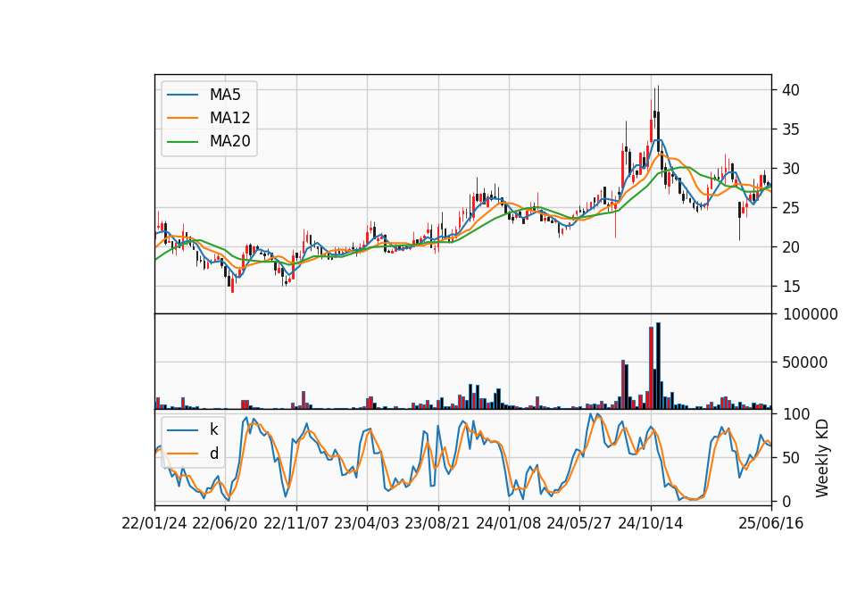Click the green MA20 legend line sample
The width and height of the screenshot is (857, 616).
click(182, 141)
